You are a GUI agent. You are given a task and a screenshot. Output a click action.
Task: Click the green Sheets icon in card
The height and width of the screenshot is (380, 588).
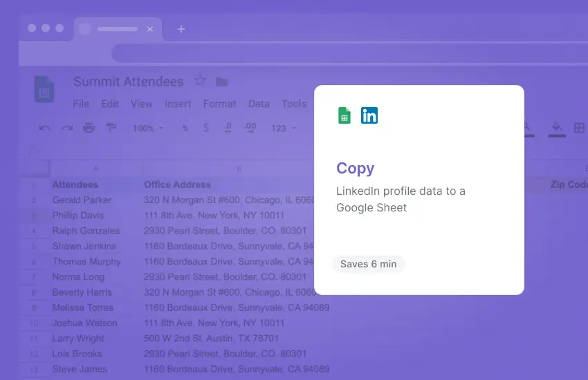[344, 115]
